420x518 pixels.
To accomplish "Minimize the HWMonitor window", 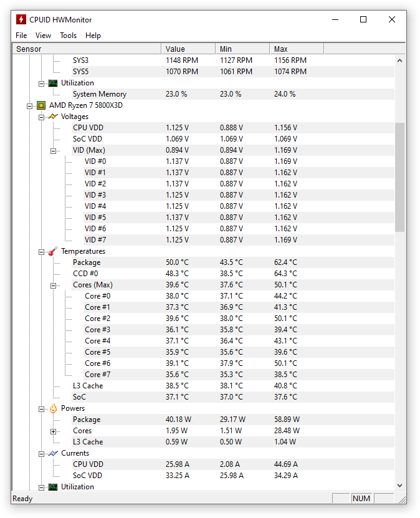I will point(335,19).
